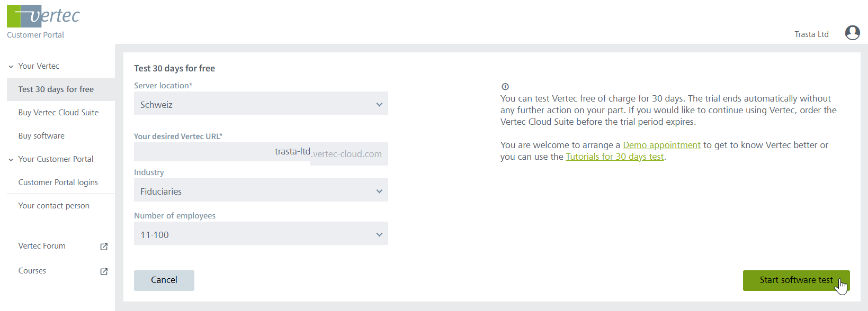868x311 pixels.
Task: Select Test 30 days for free menu item
Action: 56,89
